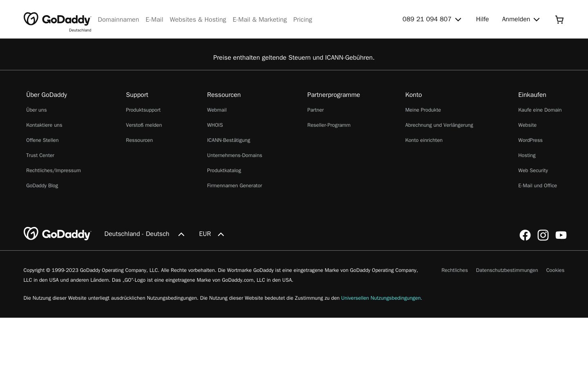588x368 pixels.
Task: Open the WordPress link
Action: click(x=530, y=140)
